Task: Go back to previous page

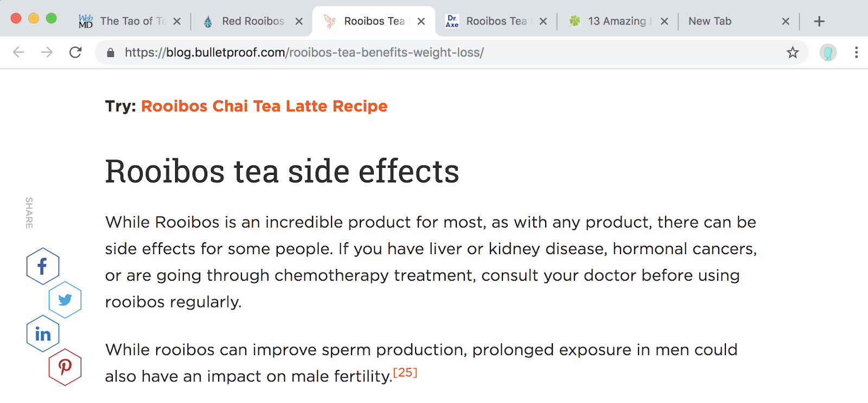Action: click(x=18, y=53)
